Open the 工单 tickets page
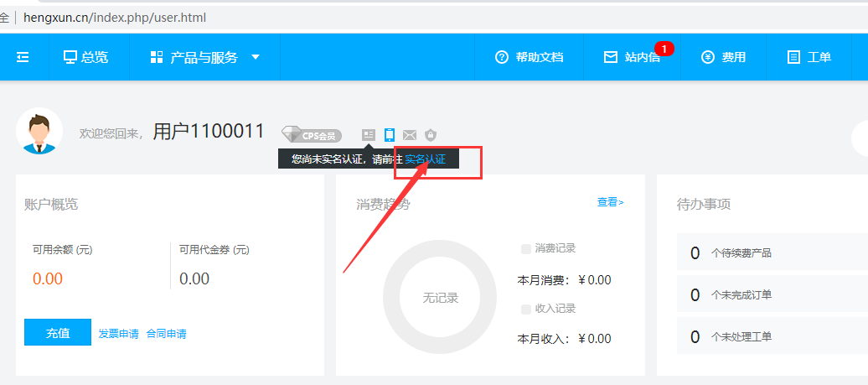The width and height of the screenshot is (868, 385). point(809,57)
